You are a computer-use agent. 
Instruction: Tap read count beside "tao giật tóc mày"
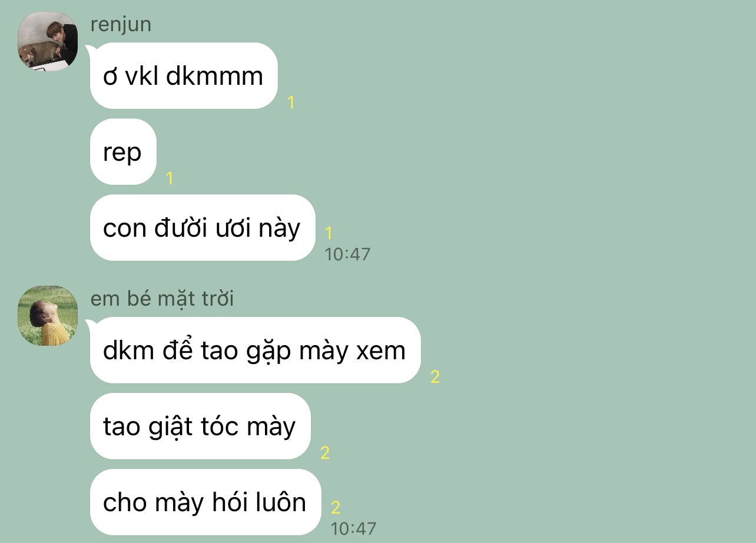pos(325,453)
